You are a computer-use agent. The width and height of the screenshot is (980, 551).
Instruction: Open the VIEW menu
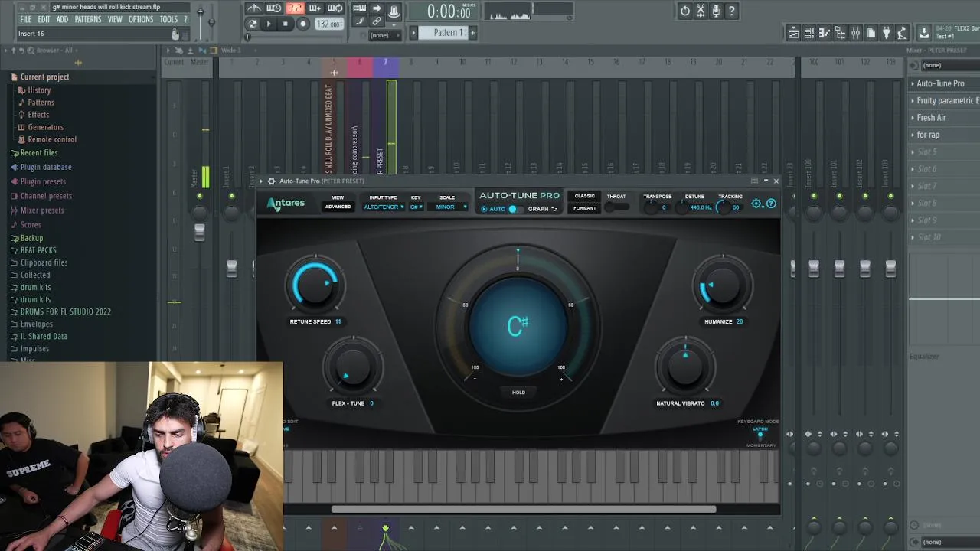coord(115,19)
